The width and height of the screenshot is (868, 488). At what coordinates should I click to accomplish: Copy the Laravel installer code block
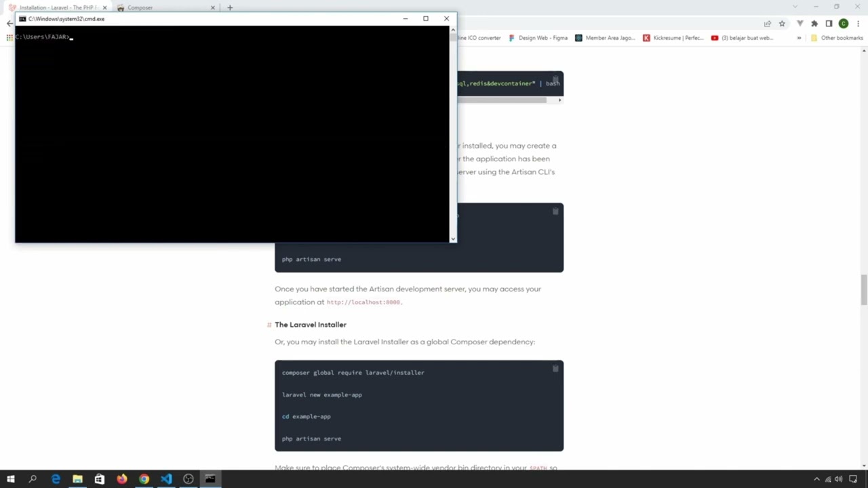coord(555,369)
